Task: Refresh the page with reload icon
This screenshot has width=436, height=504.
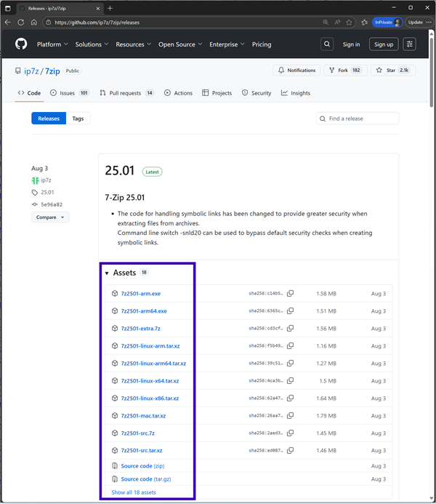Action: pos(21,22)
